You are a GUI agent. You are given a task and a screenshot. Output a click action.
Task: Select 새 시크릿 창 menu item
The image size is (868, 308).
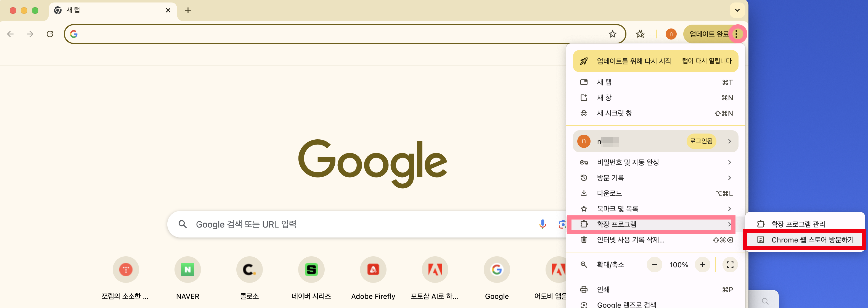click(x=615, y=113)
